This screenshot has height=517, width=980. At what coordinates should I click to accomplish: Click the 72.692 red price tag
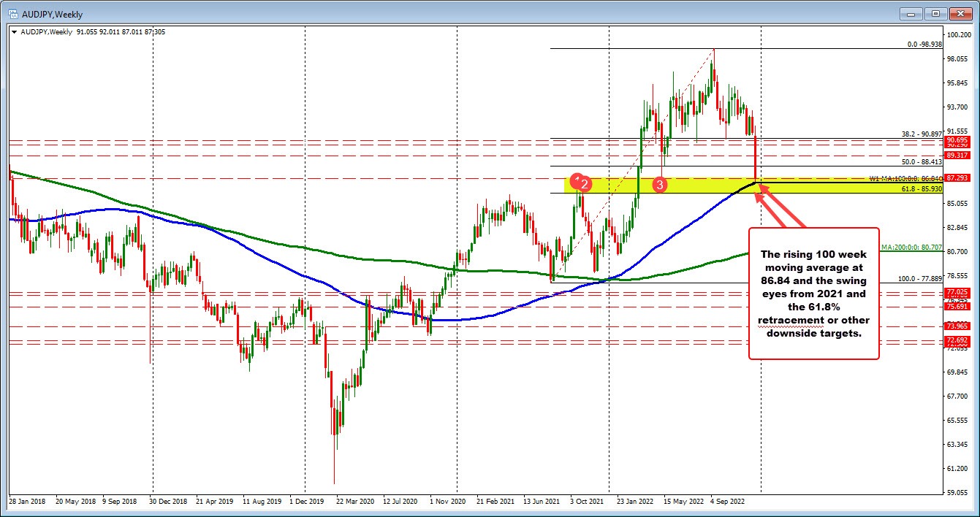(957, 341)
